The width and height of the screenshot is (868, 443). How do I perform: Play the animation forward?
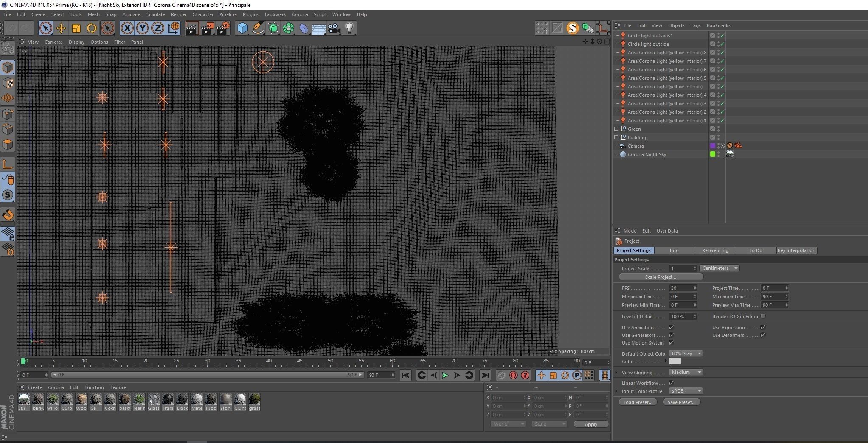(x=445, y=375)
